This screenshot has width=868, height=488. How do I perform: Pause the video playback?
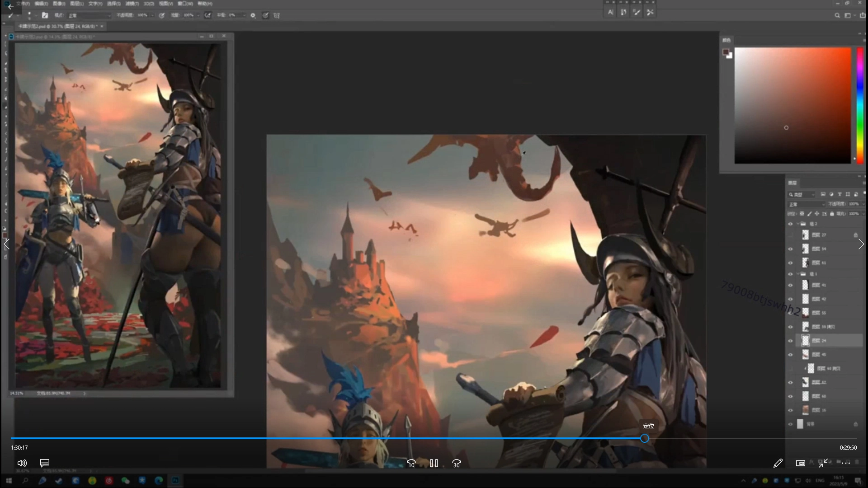[434, 463]
